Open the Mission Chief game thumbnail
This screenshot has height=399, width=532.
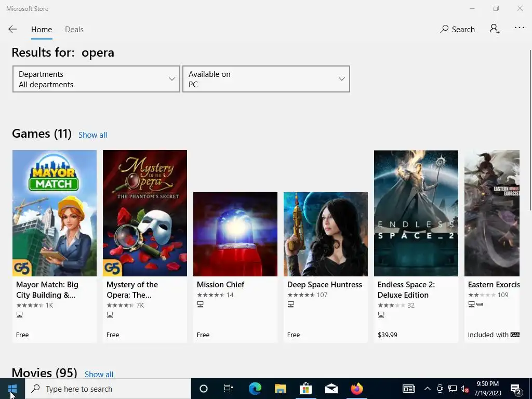[x=235, y=234]
